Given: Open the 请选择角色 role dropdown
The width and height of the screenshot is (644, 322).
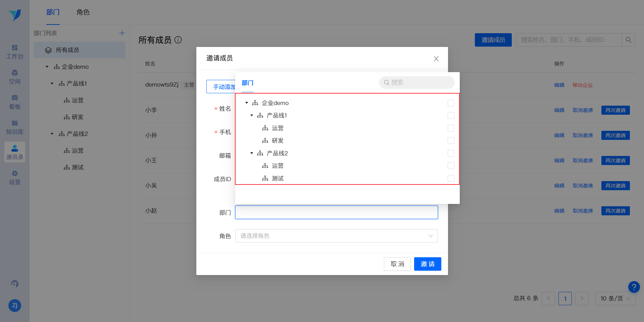Looking at the screenshot, I should point(337,236).
